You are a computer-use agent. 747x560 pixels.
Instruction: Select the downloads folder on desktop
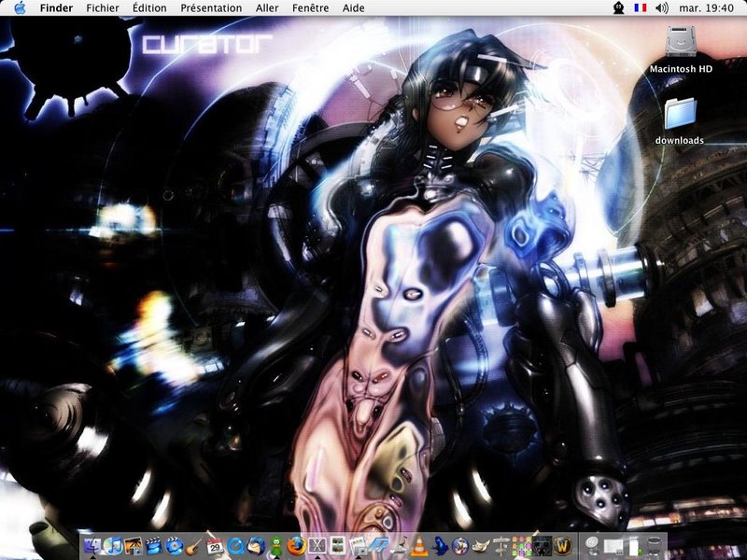point(681,113)
